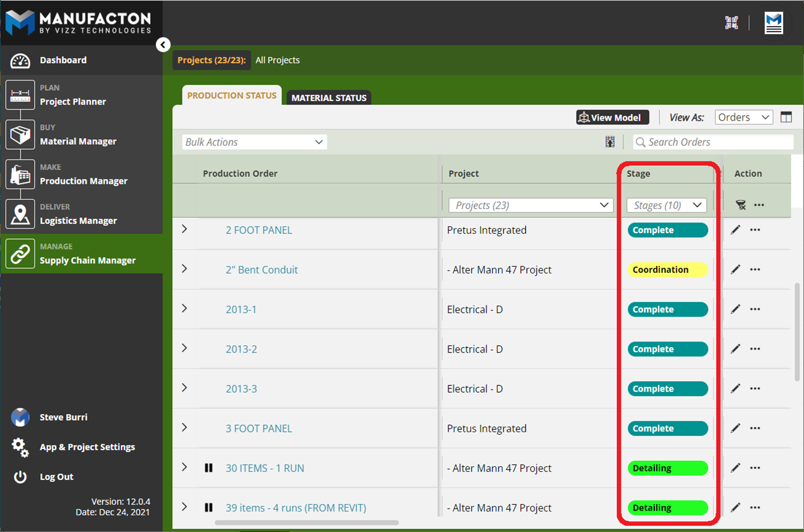Click the spreadsheet icon left of search
Screen dimensions: 804x532
(610, 142)
